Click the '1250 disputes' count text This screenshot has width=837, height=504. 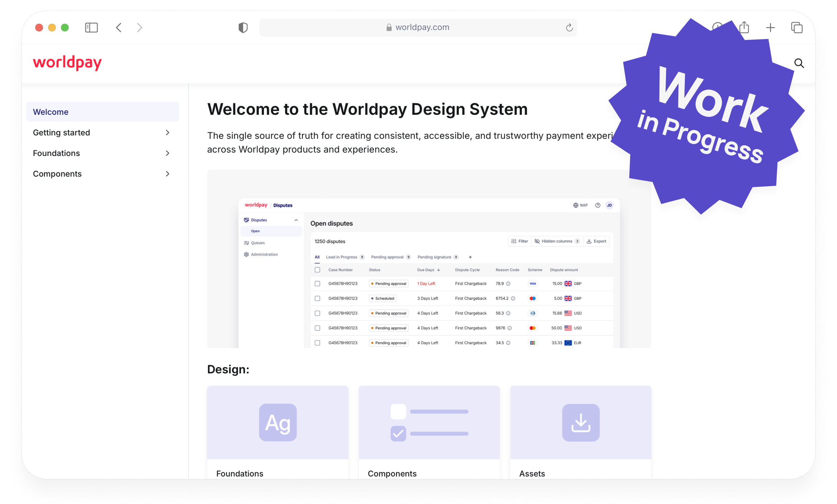pyautogui.click(x=330, y=241)
